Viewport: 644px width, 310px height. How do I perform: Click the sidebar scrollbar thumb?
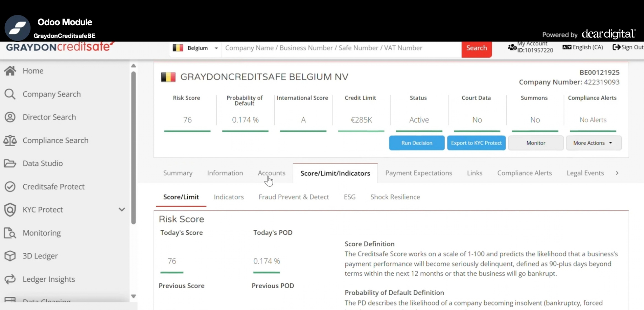click(x=133, y=148)
